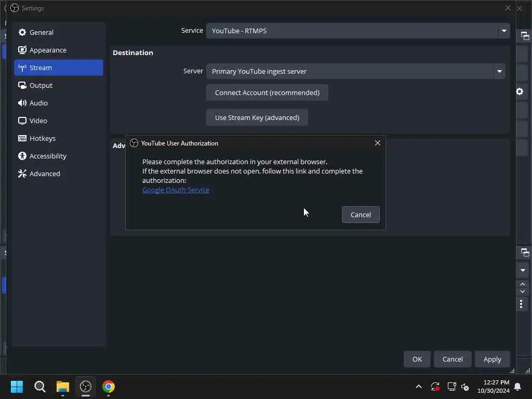Open the taskbar clock and date
Screen dimensions: 532x399
pyautogui.click(x=494, y=387)
